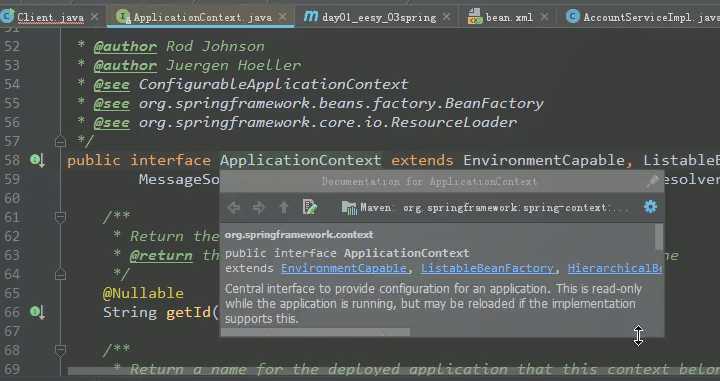Viewport: 720px width, 381px height.
Task: Switch to the Client.java tab
Action: coord(51,17)
